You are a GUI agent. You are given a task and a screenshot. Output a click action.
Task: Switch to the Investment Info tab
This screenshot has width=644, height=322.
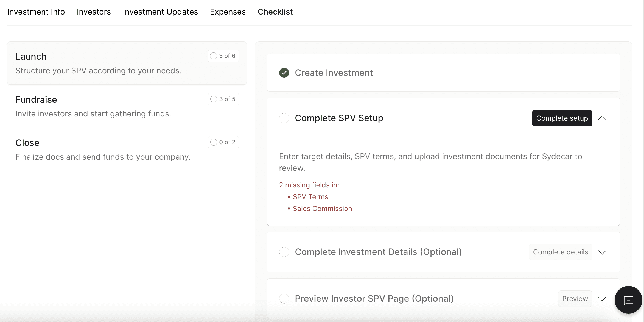(x=36, y=12)
